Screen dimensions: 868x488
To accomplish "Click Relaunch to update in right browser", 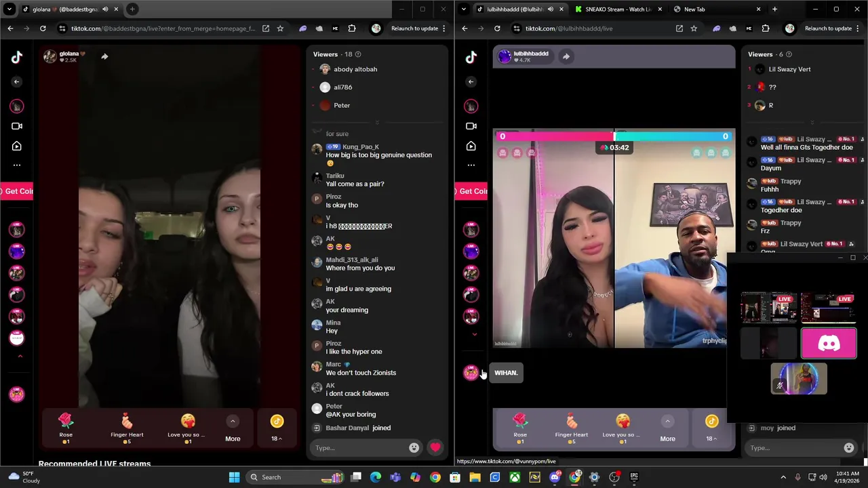I will (828, 28).
